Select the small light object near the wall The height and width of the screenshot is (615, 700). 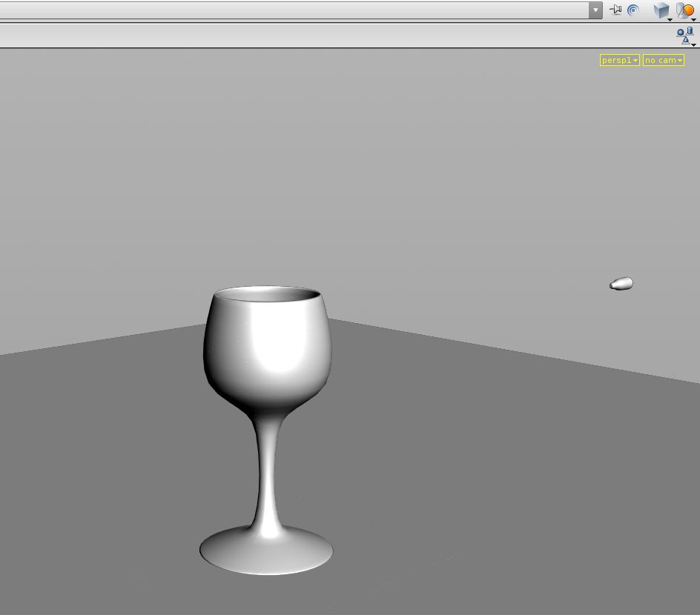(621, 284)
